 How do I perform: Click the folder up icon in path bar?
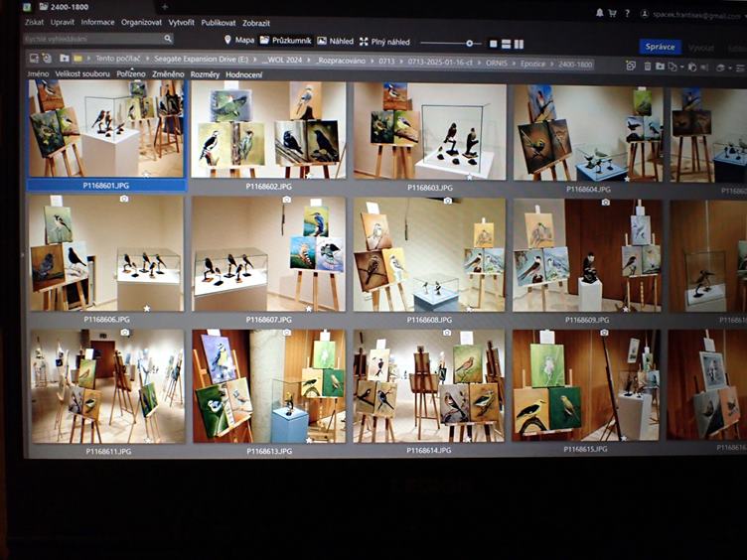pos(65,59)
